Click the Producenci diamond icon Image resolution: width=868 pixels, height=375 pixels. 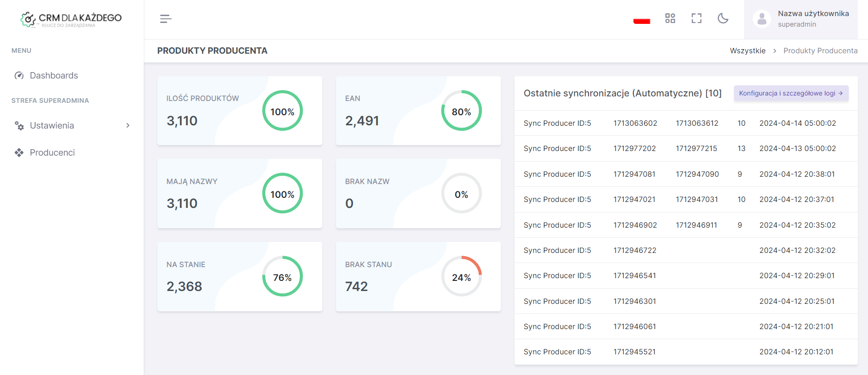point(19,153)
